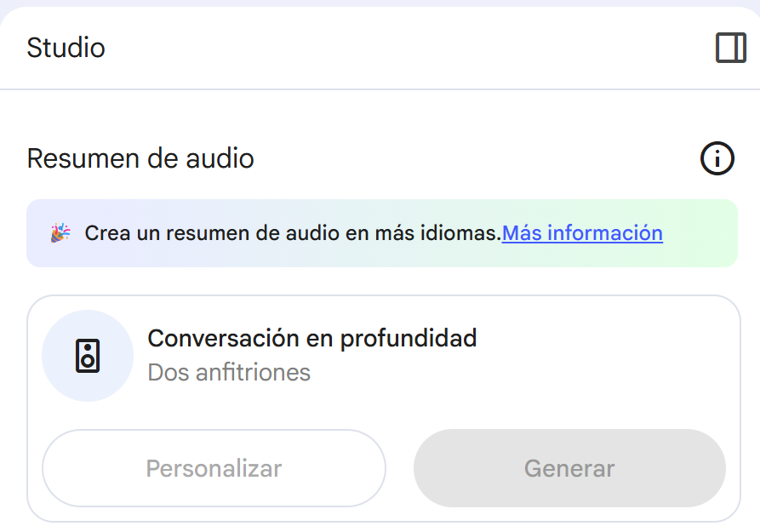
Task: Click the divider line below Studio header
Action: pyautogui.click(x=380, y=89)
